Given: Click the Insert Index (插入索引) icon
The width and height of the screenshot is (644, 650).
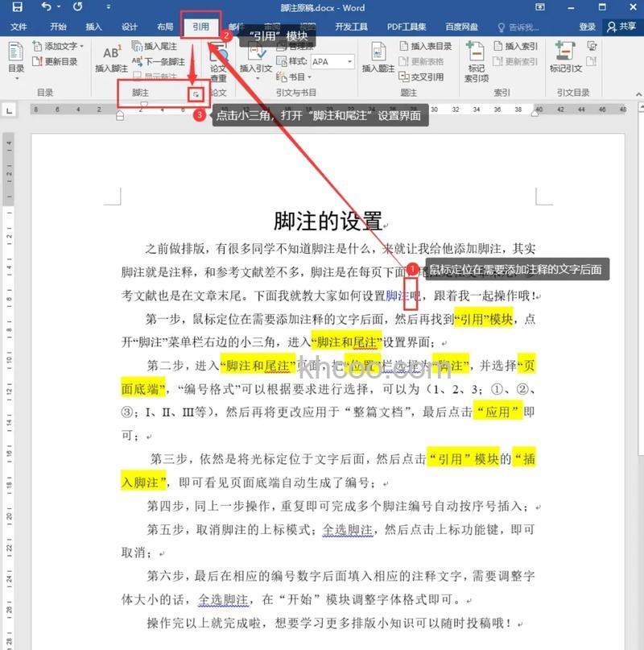Looking at the screenshot, I should click(x=518, y=46).
